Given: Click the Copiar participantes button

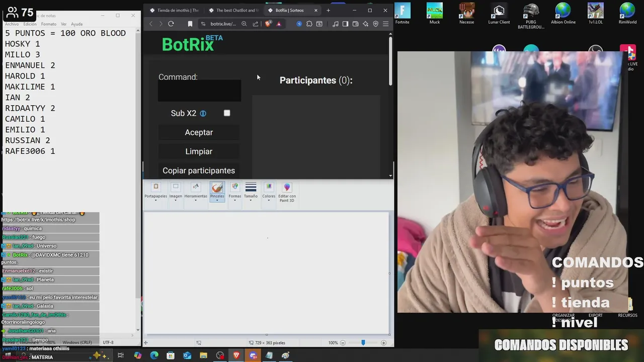Looking at the screenshot, I should (199, 170).
